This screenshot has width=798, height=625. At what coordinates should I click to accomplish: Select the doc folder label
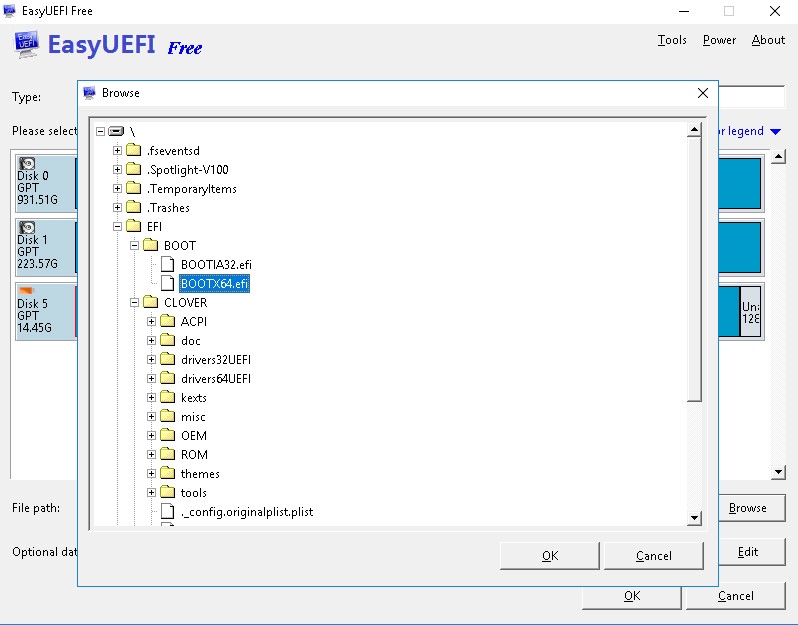click(x=191, y=340)
